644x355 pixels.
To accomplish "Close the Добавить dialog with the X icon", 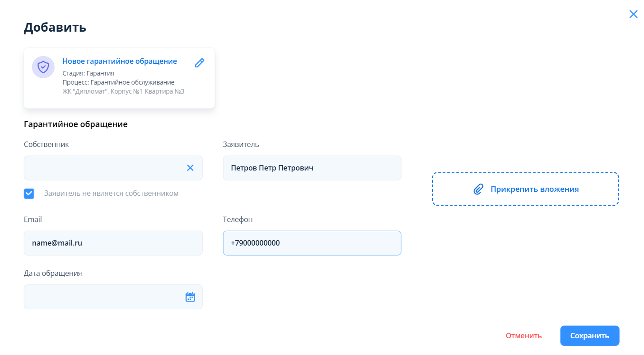I will pos(633,14).
